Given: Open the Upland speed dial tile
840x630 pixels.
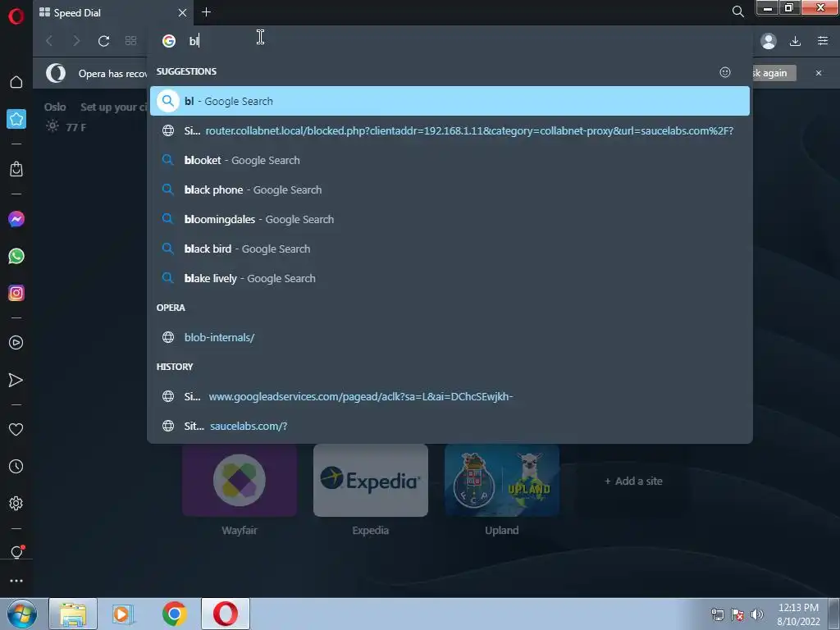Looking at the screenshot, I should (502, 481).
